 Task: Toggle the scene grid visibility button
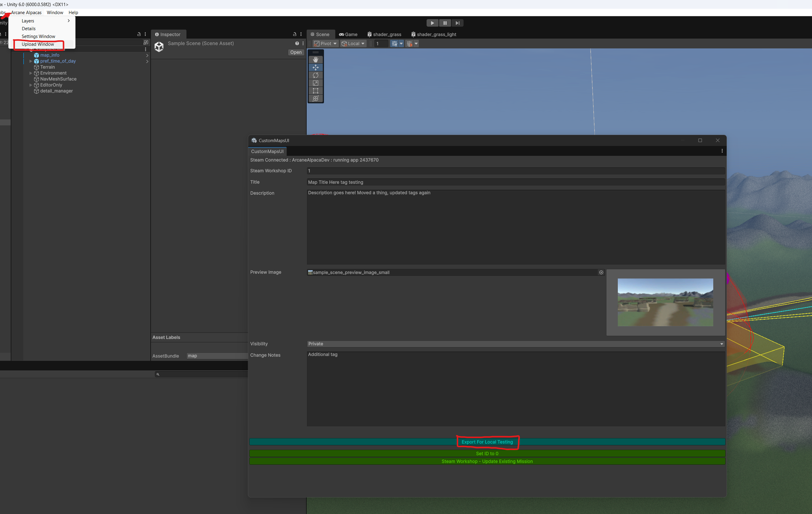(394, 44)
